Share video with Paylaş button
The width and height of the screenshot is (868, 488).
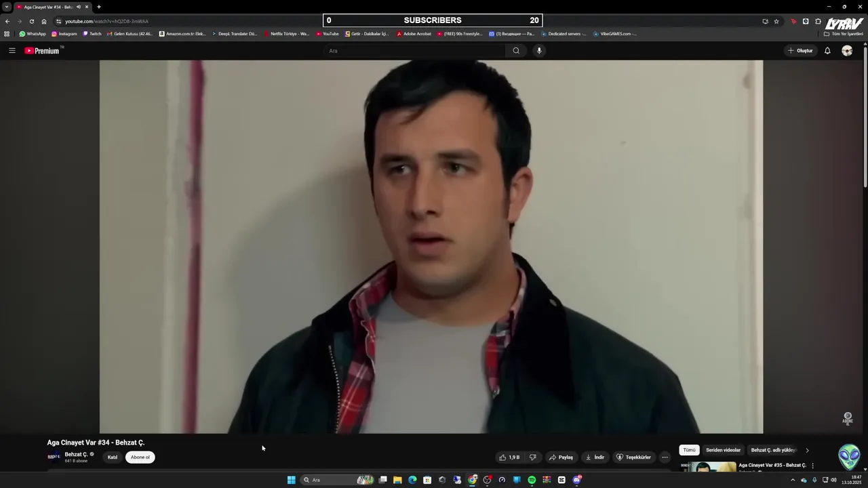point(561,457)
